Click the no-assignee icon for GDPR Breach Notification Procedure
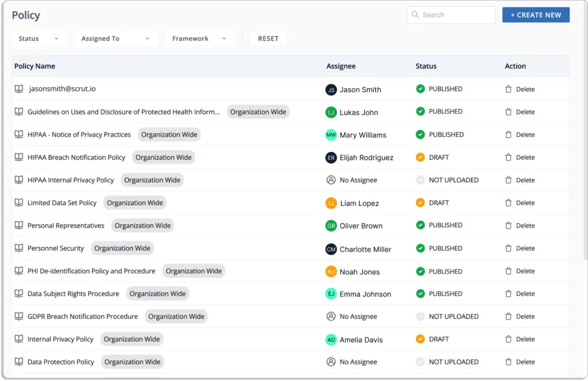 pyautogui.click(x=331, y=317)
